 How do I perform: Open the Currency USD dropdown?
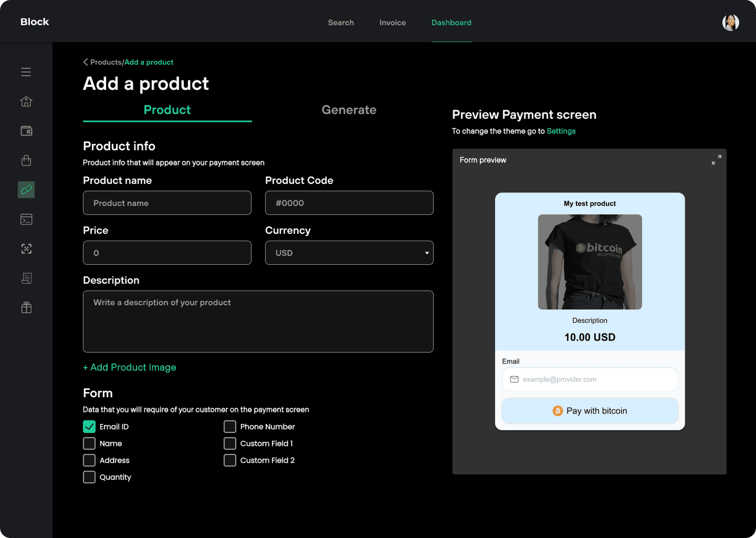point(349,253)
